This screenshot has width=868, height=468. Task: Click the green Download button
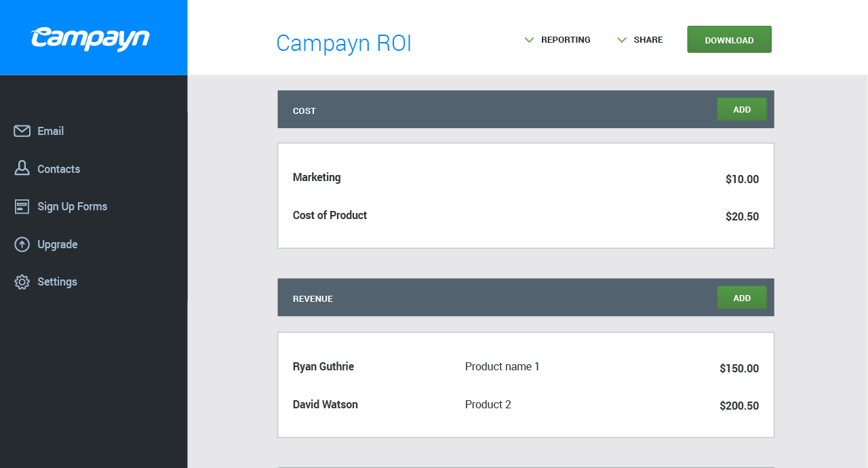click(729, 39)
